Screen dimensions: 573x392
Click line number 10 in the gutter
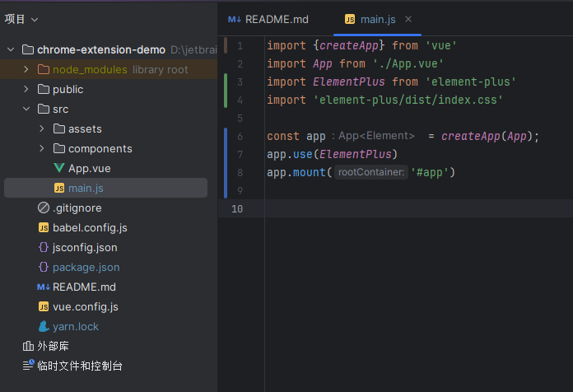237,209
